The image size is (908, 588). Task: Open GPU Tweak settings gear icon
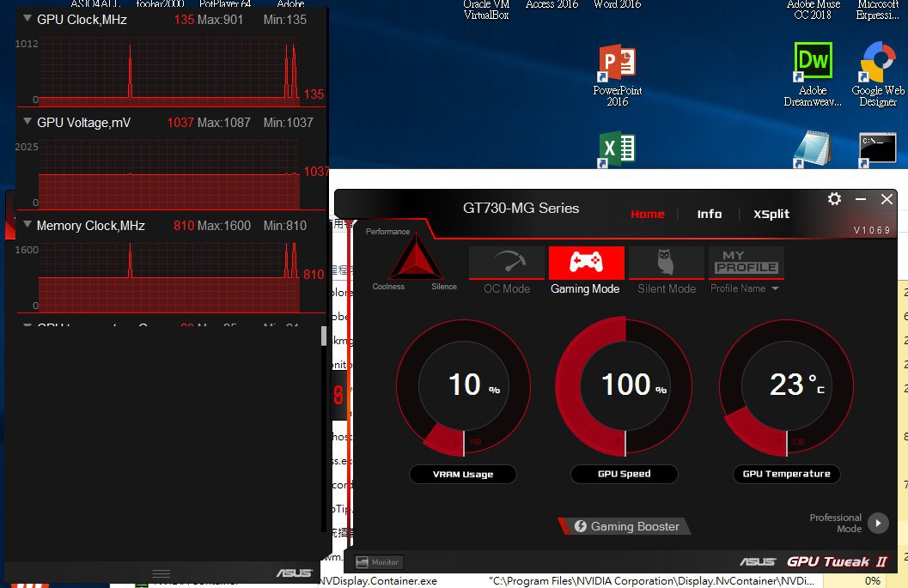(x=833, y=199)
